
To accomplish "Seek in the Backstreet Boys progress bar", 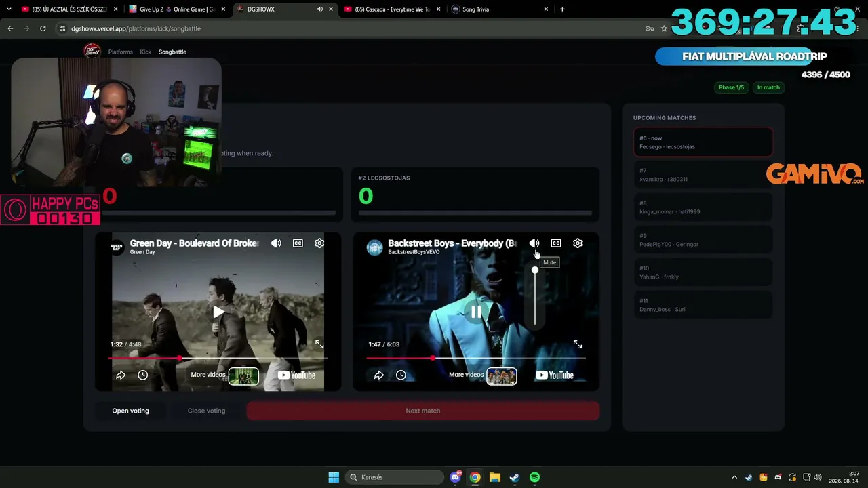I will [477, 358].
